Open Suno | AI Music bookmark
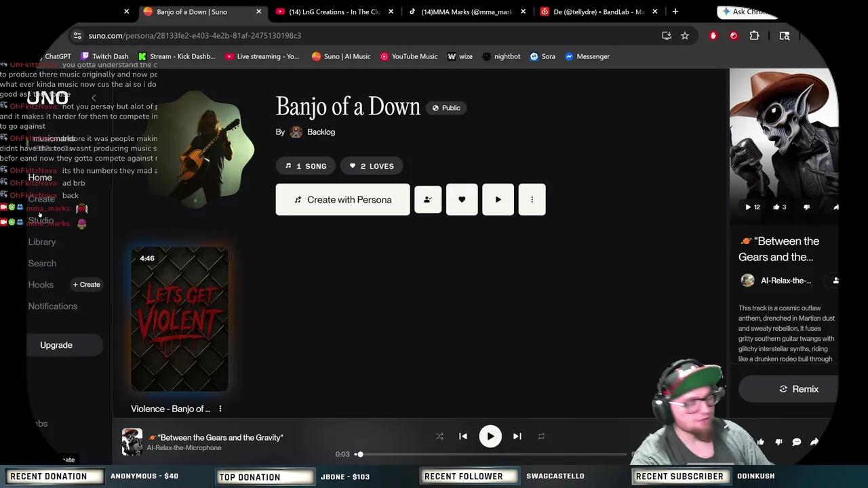Viewport: 868px width, 488px height. pos(341,57)
